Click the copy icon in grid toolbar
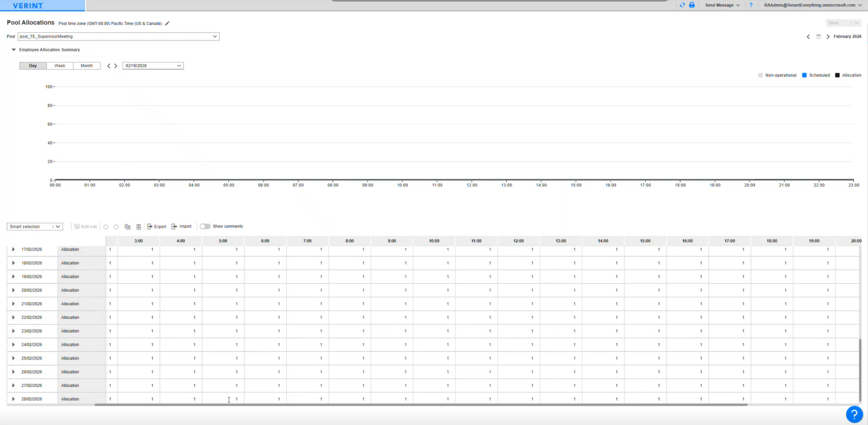Viewport: 868px width, 425px height. 128,227
